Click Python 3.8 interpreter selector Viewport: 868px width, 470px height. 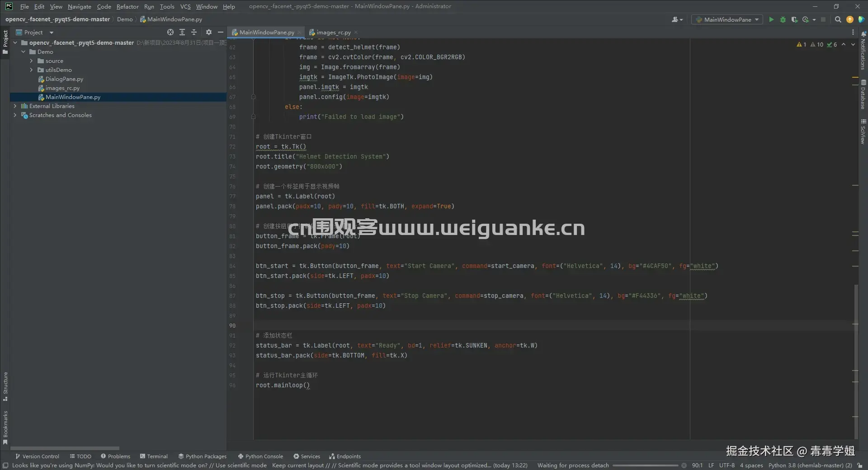(x=810, y=465)
